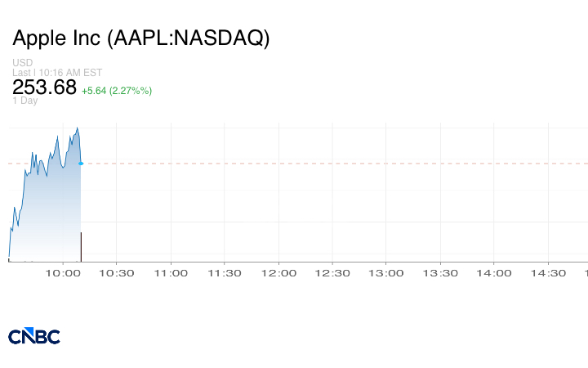The image size is (588, 368).
Task: Click the USD currency label
Action: [22, 63]
